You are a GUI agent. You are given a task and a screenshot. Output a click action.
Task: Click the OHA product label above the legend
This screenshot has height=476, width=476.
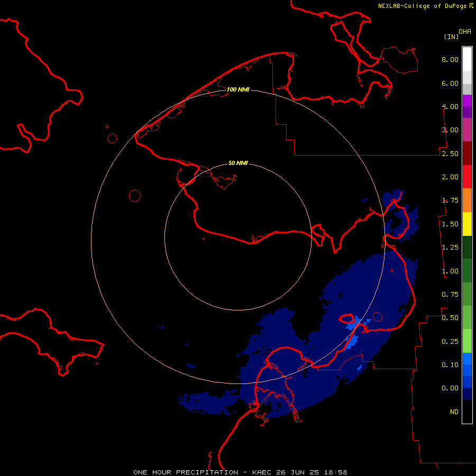pyautogui.click(x=465, y=32)
